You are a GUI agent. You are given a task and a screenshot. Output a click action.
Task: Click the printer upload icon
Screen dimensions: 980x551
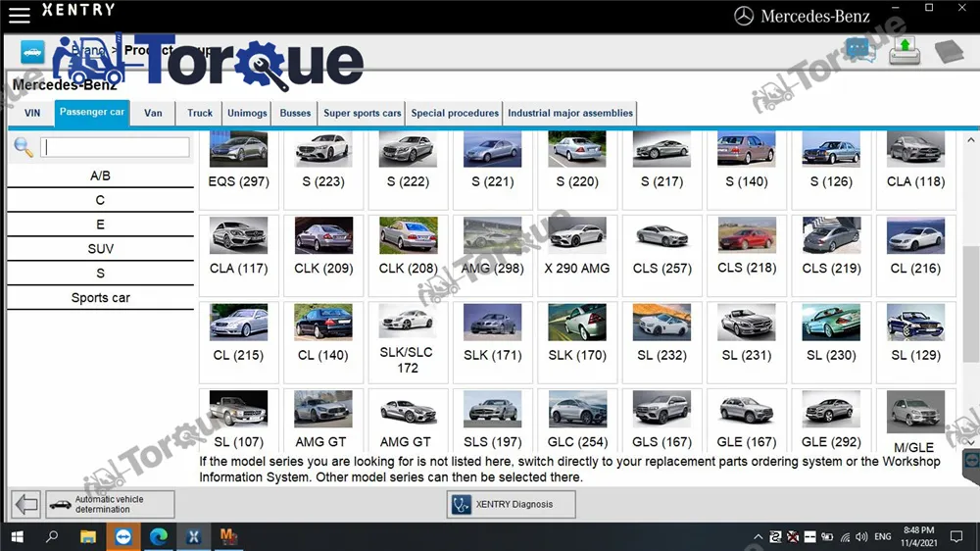(x=905, y=51)
